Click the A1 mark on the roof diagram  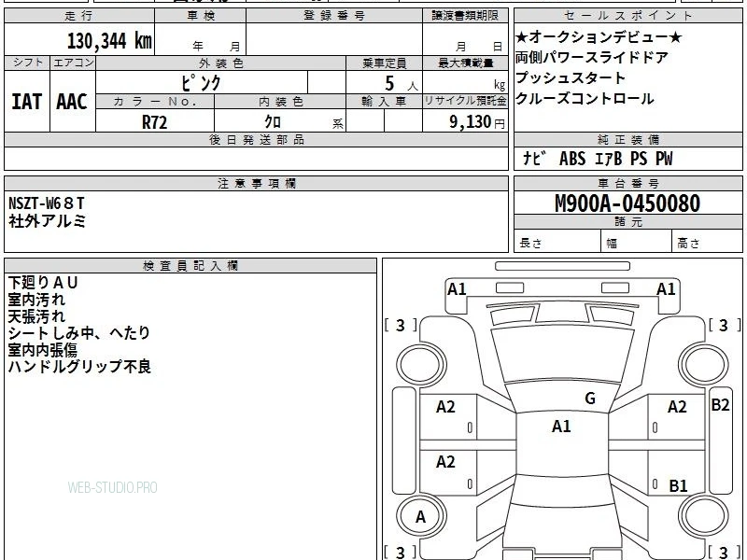(561, 427)
